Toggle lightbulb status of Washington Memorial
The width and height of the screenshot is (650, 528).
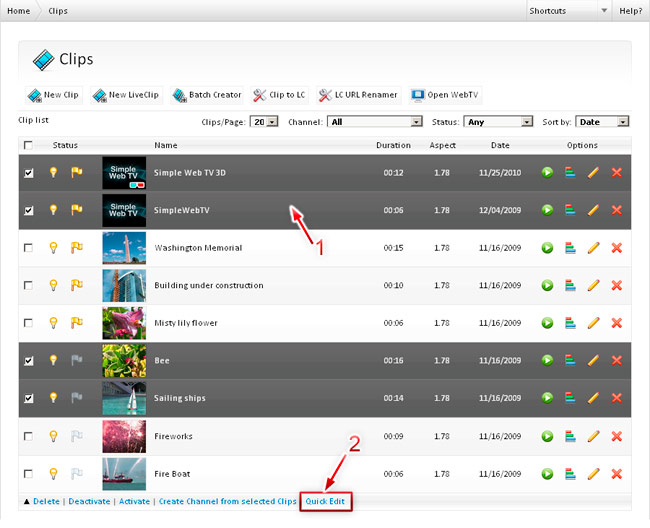[x=53, y=248]
